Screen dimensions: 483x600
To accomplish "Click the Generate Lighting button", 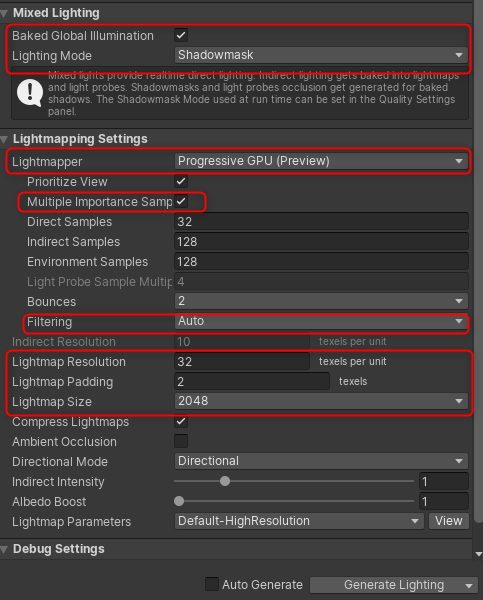I will [394, 585].
